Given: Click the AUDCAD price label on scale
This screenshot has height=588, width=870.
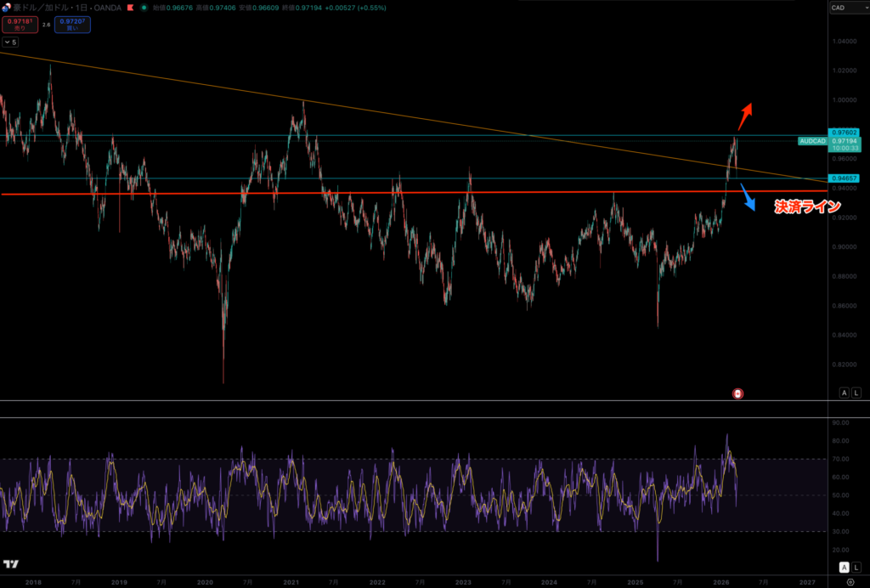Looking at the screenshot, I should 813,140.
